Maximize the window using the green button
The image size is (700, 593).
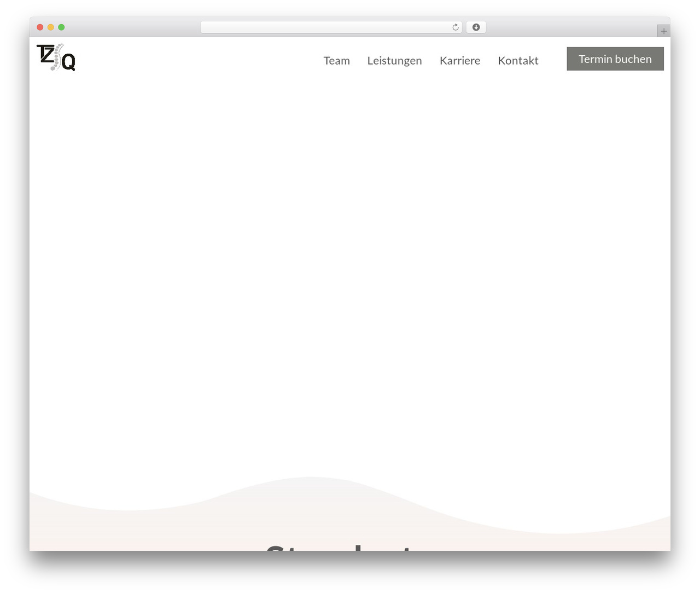click(61, 27)
